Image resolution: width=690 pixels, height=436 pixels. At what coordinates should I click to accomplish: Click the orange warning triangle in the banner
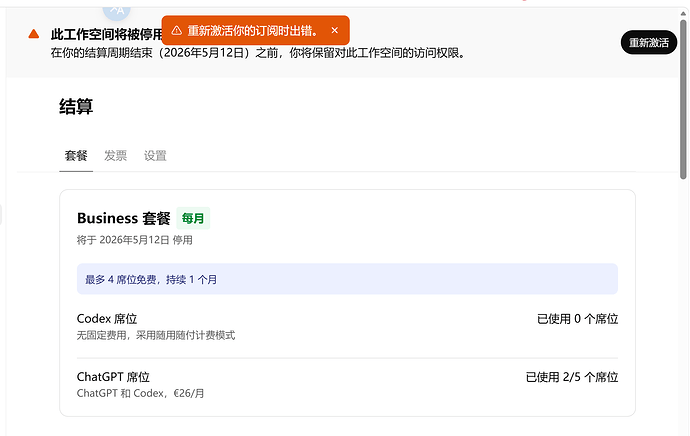[x=34, y=34]
